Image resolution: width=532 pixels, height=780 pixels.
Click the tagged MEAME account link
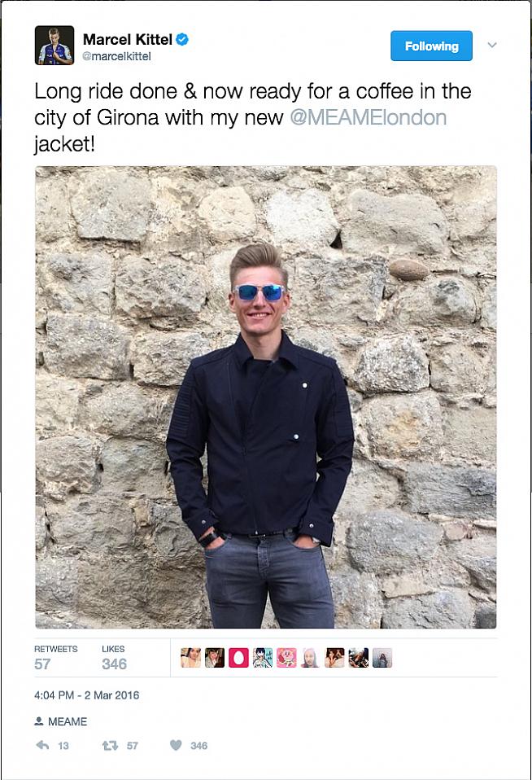point(68,721)
